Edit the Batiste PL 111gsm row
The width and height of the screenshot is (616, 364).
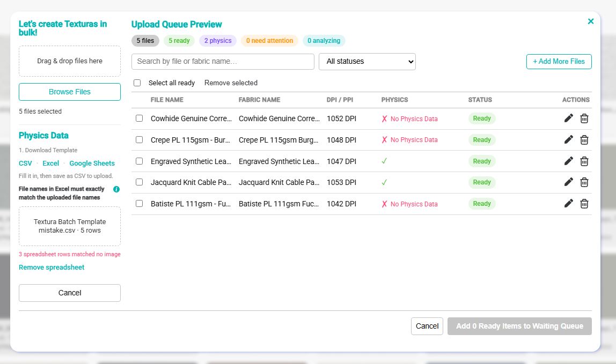(x=568, y=203)
